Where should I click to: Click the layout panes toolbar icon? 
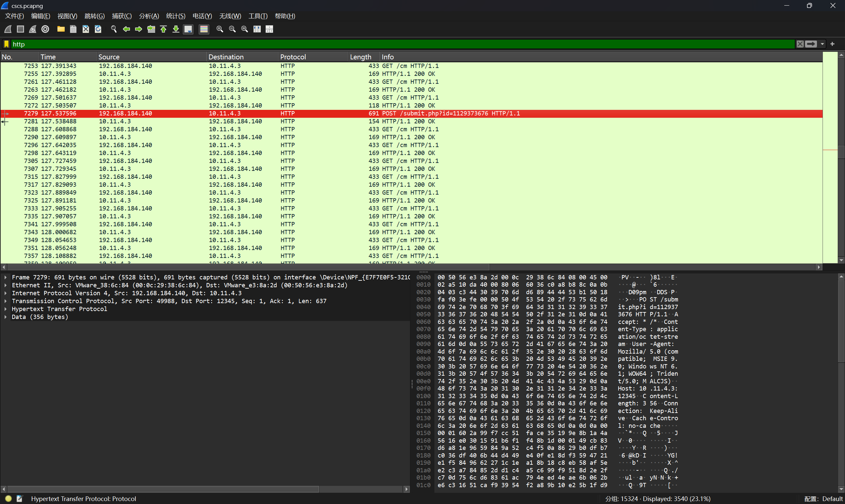pos(269,29)
